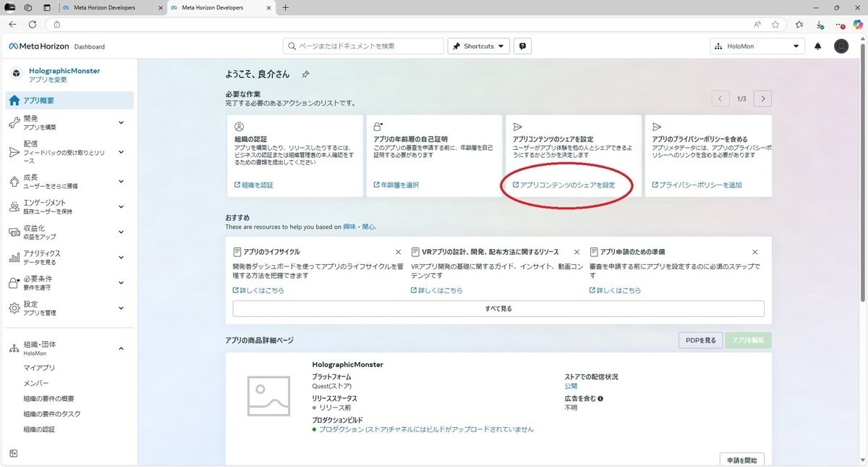The image size is (868, 467).
Task: Open the Copilot icon in browser toolbar
Action: coord(857,24)
